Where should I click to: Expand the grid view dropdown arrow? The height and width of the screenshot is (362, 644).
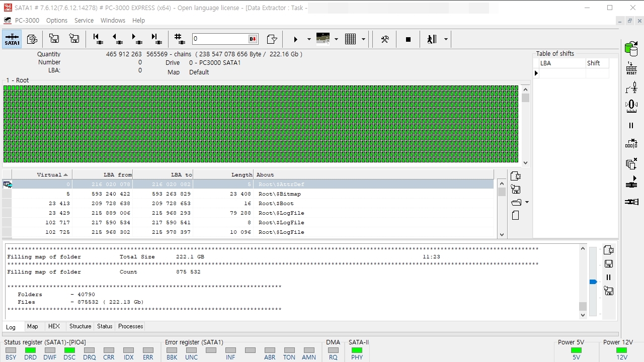click(x=363, y=39)
